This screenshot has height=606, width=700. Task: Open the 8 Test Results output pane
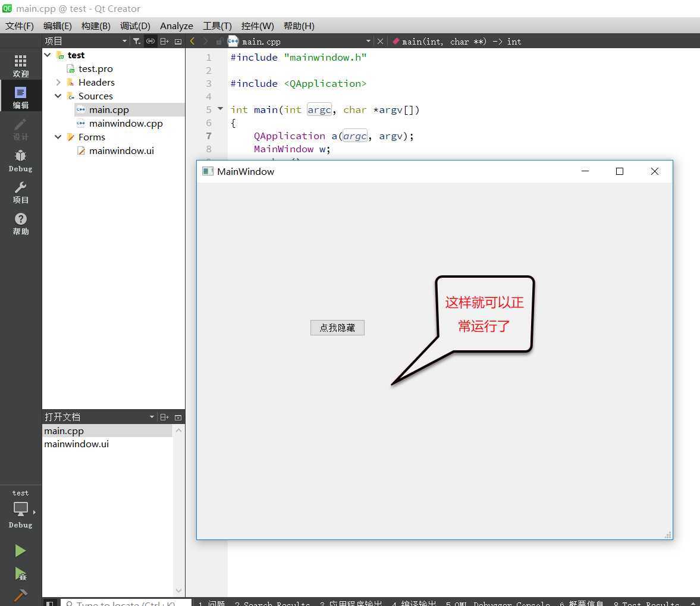(646, 603)
